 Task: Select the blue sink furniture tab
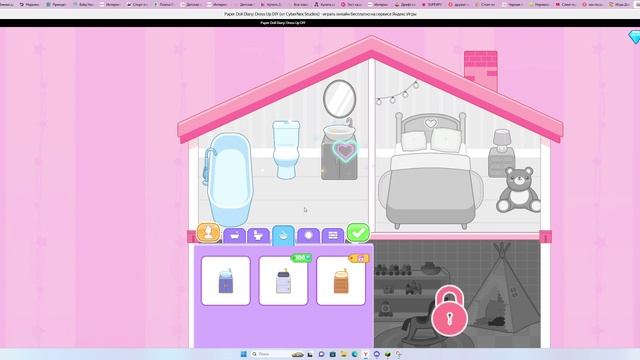(x=283, y=236)
